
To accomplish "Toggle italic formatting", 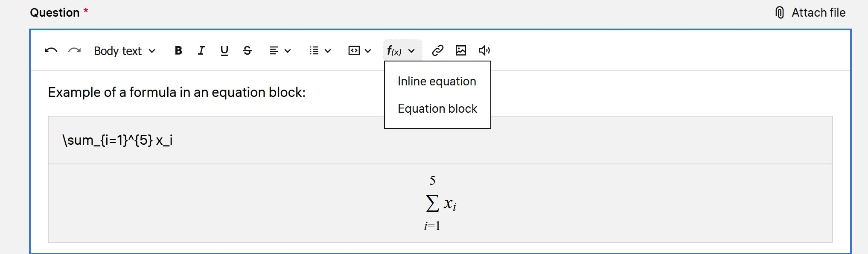I will tap(201, 50).
